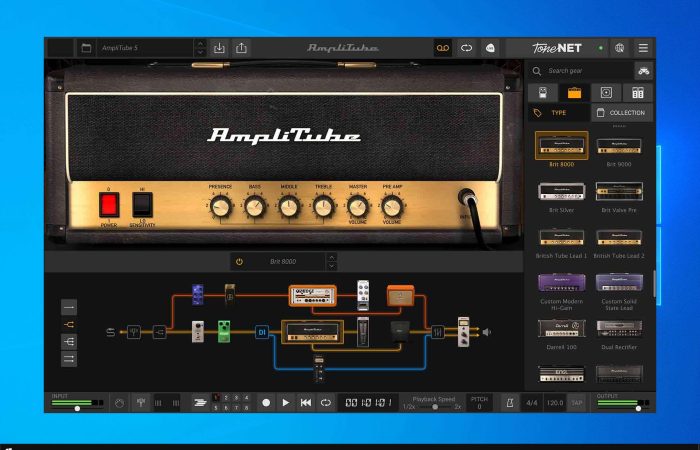Toggle the output speaker mute icon

(487, 332)
